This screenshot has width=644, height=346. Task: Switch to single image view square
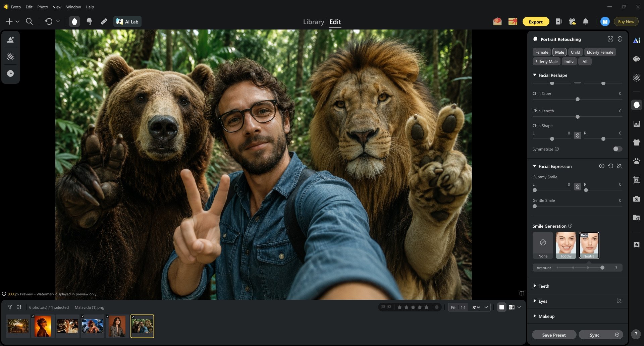click(502, 307)
